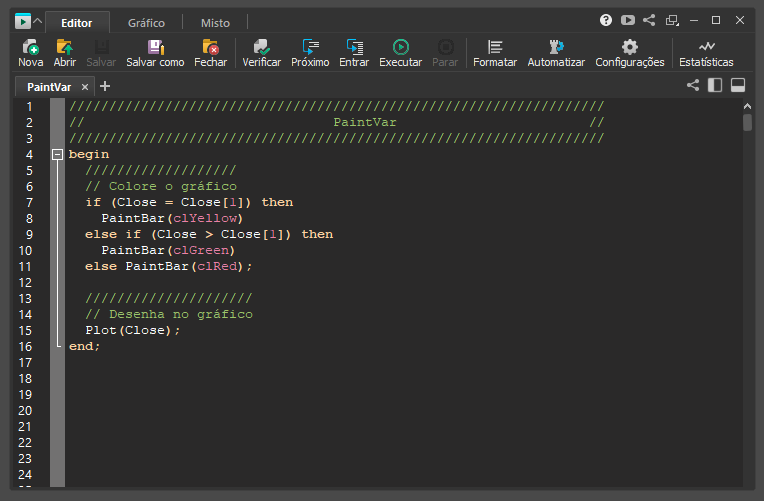Add a new tab with the plus
Viewport: 764px width, 501px height.
pos(105,86)
